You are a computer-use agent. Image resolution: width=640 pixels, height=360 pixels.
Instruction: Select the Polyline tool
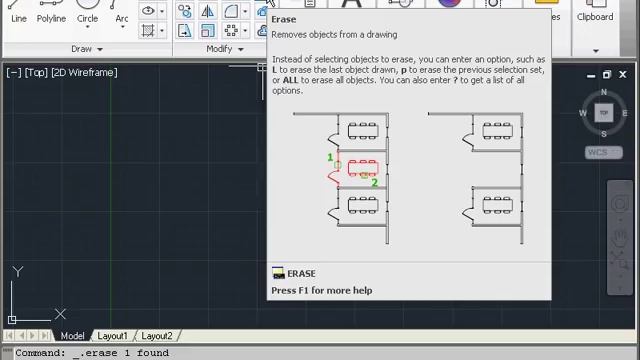51,12
